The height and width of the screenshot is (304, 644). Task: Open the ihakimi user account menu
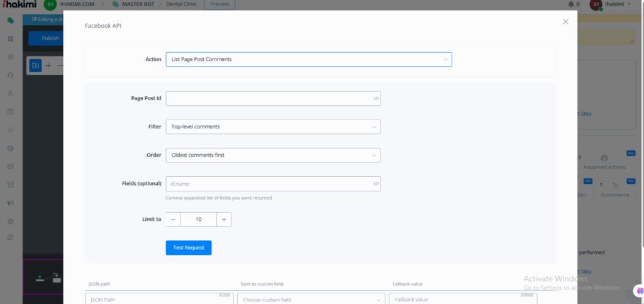pyautogui.click(x=611, y=4)
